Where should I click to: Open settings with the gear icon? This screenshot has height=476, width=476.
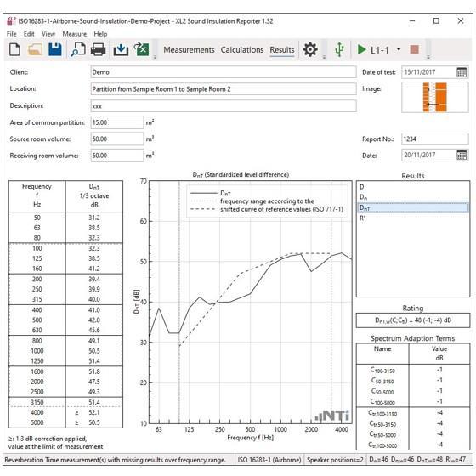[310, 49]
